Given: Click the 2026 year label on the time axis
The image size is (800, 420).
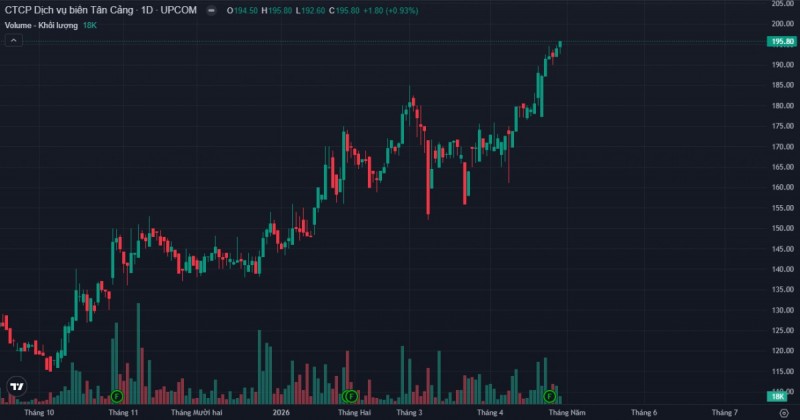Looking at the screenshot, I should (281, 412).
